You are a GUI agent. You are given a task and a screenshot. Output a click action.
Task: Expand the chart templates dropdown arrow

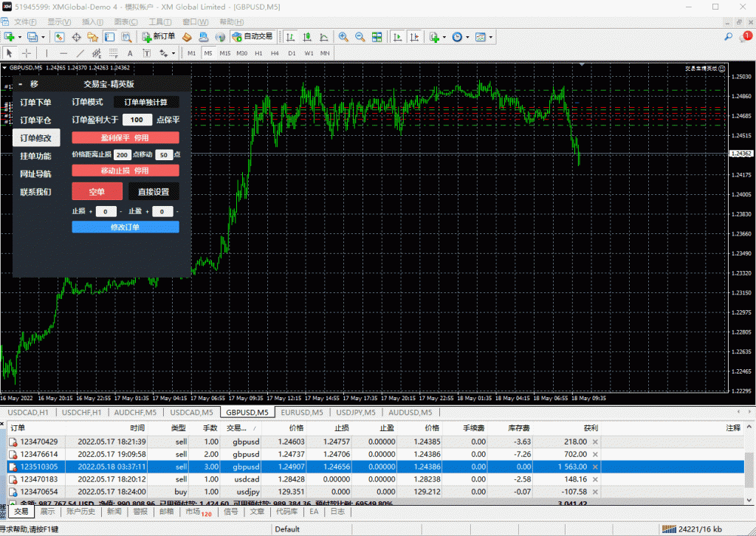pyautogui.click(x=491, y=37)
